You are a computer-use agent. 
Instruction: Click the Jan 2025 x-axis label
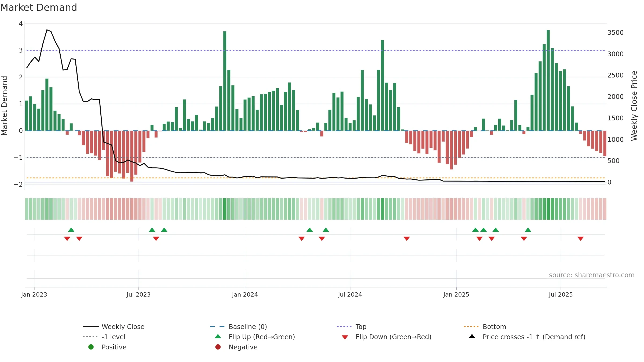[x=456, y=294]
